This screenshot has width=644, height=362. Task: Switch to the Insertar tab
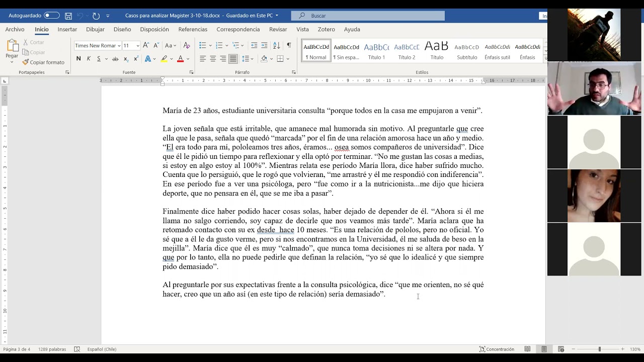67,29
